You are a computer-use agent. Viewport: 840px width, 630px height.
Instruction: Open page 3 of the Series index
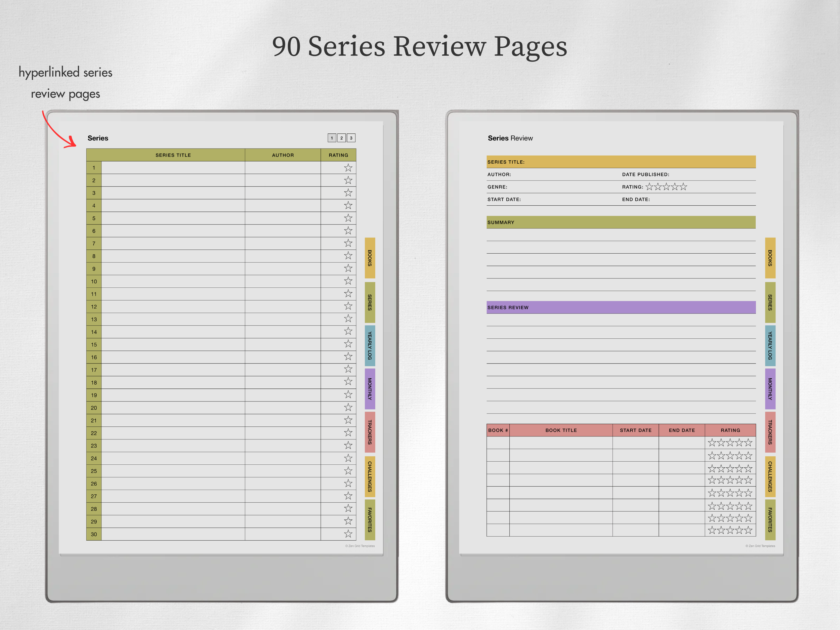[351, 138]
